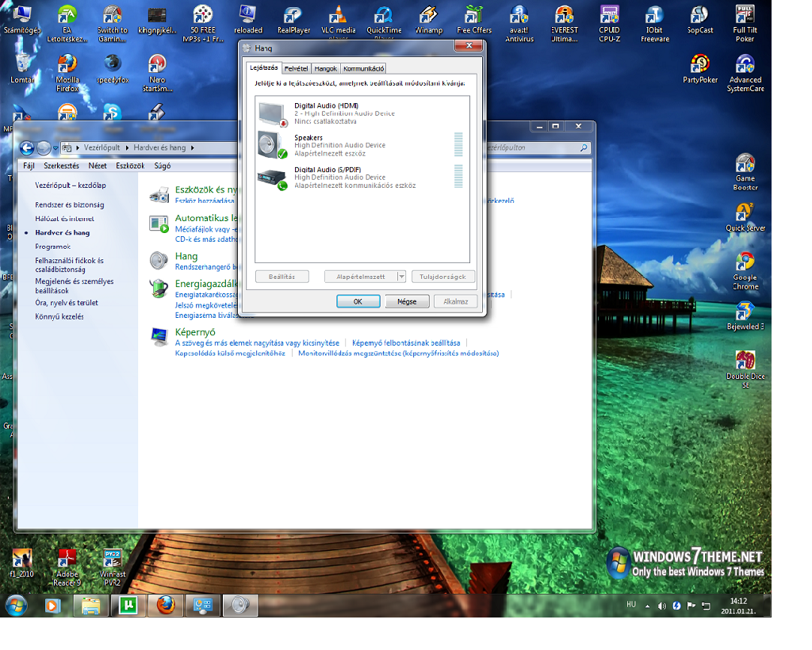
Task: Click the Back arrow in Control Panel
Action: tap(27, 148)
